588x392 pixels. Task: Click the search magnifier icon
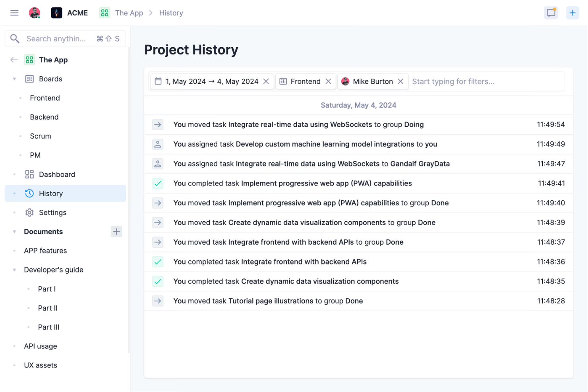[15, 39]
